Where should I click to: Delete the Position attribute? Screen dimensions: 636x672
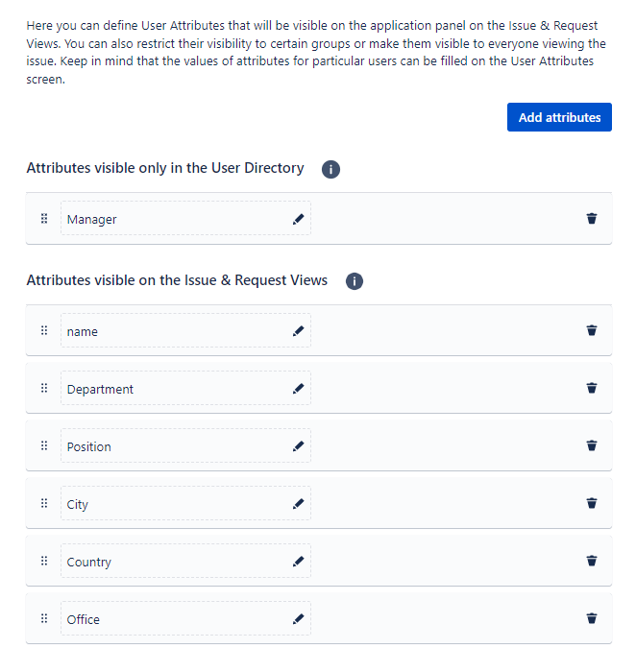tap(592, 446)
